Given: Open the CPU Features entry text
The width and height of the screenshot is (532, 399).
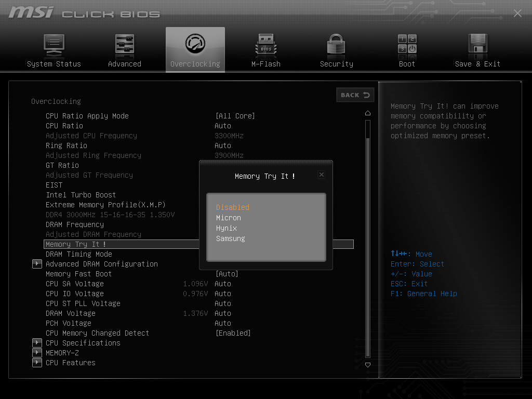Looking at the screenshot, I should [x=71, y=363].
